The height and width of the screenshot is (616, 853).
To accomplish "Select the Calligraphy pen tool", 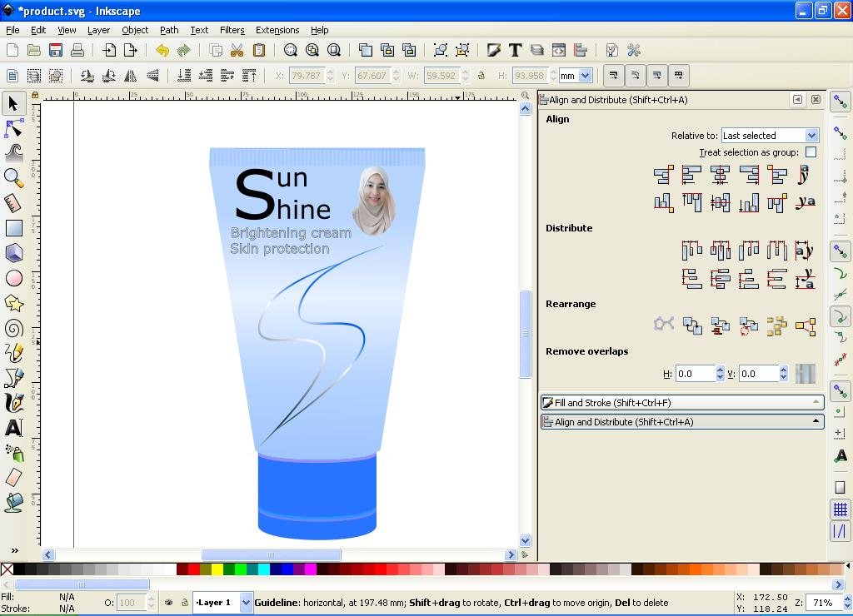I will [x=13, y=403].
